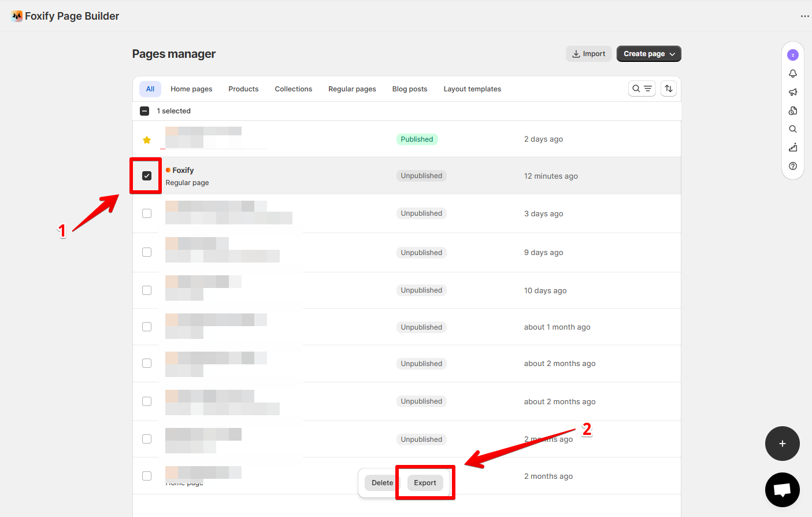Image resolution: width=812 pixels, height=517 pixels.
Task: Click the '3 days ago' timestamp
Action: [543, 213]
